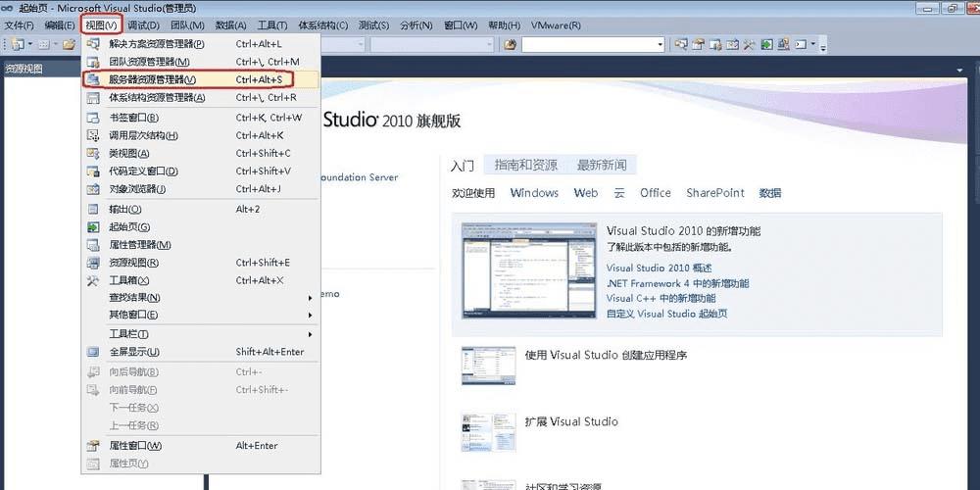Viewport: 980px width, 490px height.
Task: Open '自定义 Visual Studio 起始页' link
Action: [x=666, y=314]
